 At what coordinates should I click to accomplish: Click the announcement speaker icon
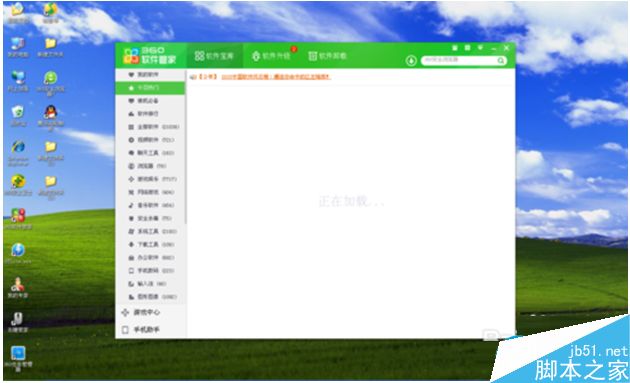tap(193, 76)
